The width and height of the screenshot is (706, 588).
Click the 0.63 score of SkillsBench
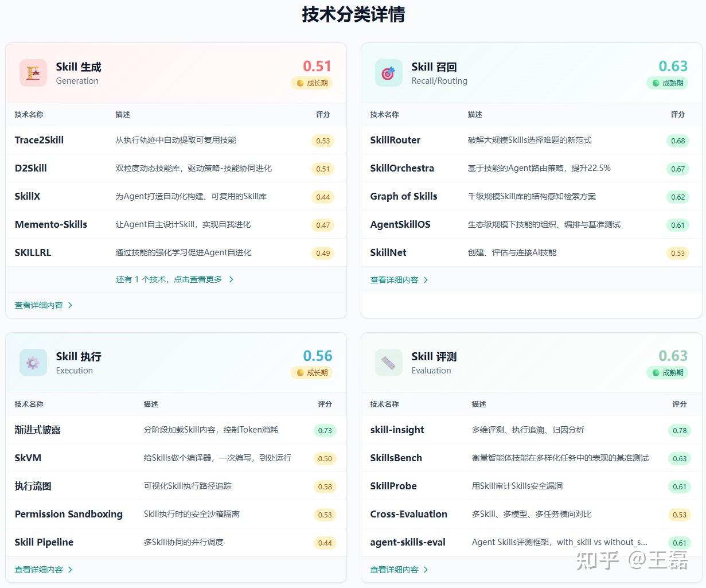(x=680, y=459)
